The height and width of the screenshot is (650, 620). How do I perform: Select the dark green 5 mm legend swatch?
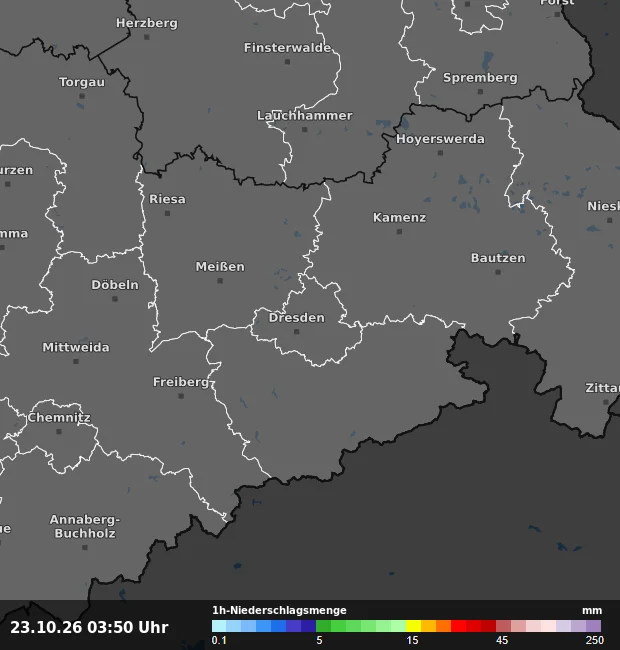[x=323, y=626]
